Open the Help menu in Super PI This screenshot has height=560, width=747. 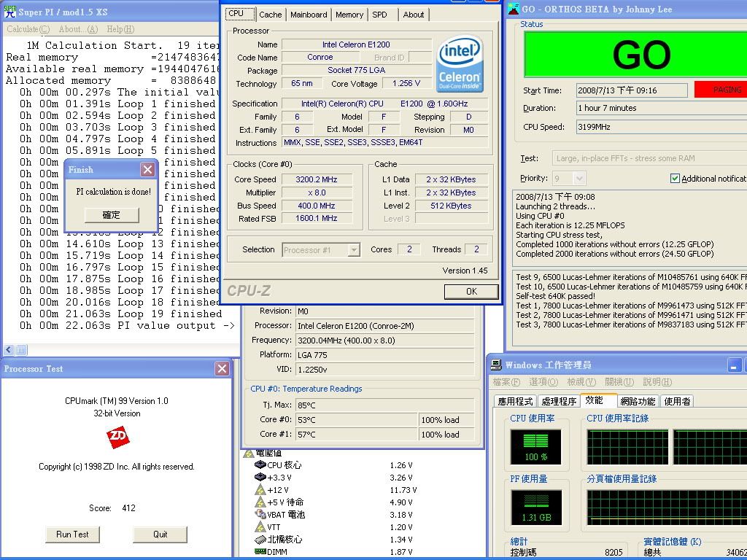[x=120, y=29]
